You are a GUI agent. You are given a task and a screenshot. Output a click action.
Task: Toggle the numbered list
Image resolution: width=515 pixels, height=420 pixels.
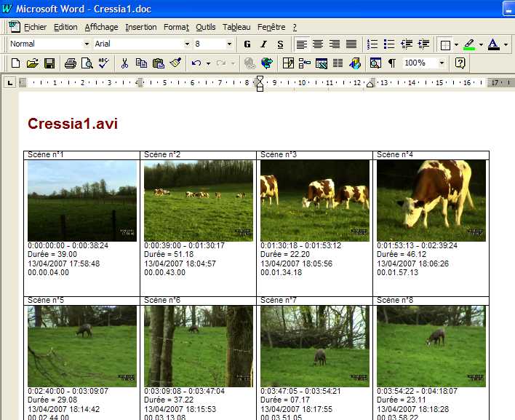[372, 44]
